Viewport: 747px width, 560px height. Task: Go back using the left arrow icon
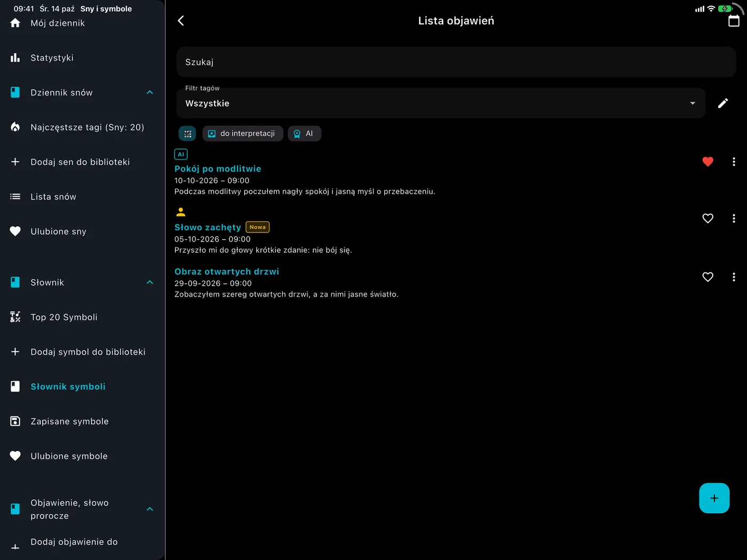coord(181,21)
